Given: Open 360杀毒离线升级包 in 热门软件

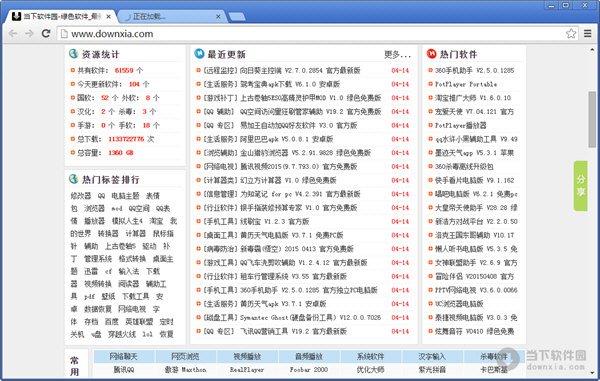Looking at the screenshot, I should 464,166.
